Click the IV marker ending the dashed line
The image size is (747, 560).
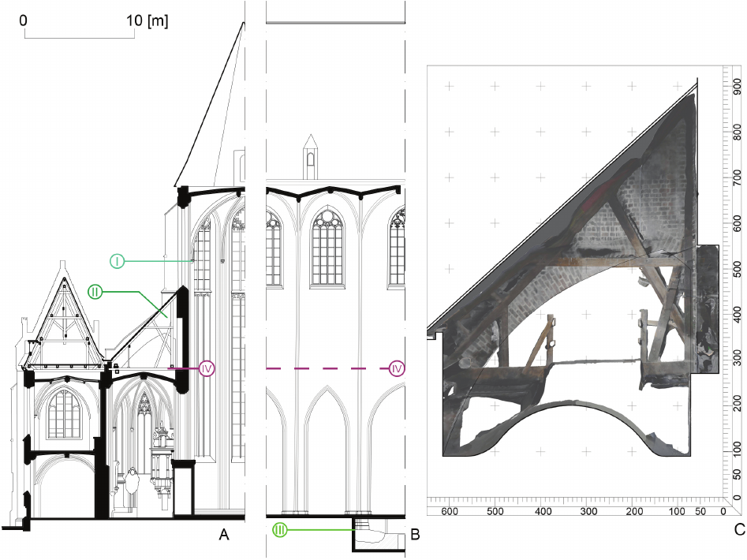click(x=397, y=368)
